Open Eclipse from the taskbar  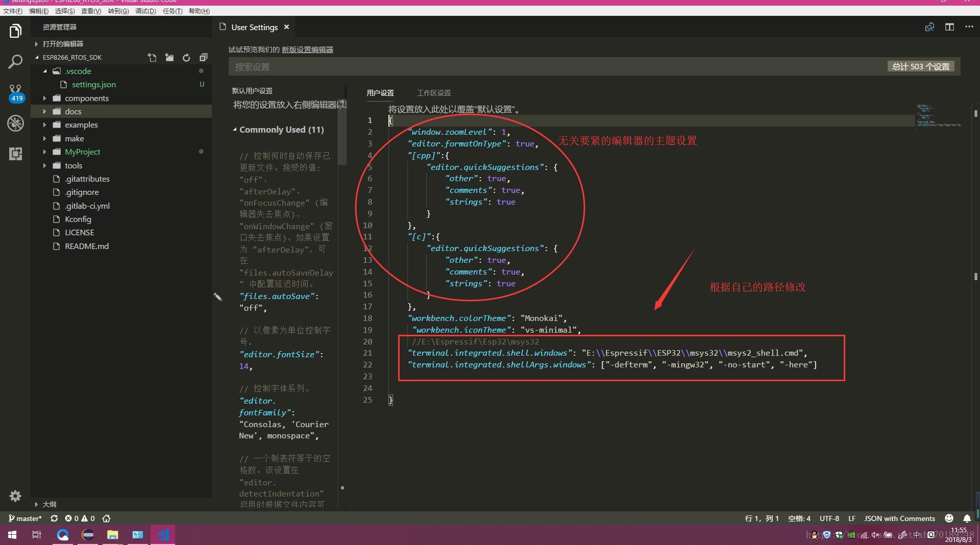(x=88, y=535)
